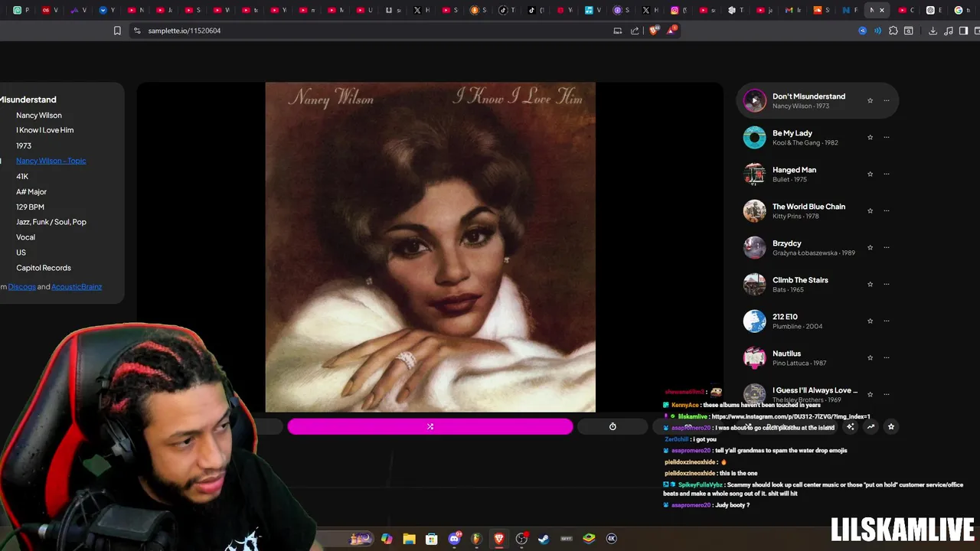Click the Nancy Wilson album cover image
The image size is (980, 551).
coord(430,247)
